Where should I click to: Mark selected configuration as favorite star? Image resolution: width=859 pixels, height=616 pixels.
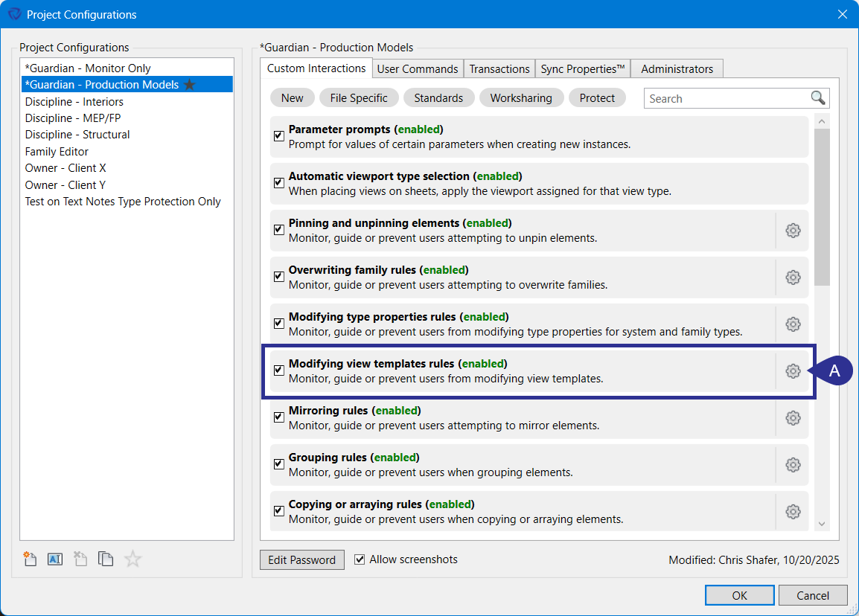pyautogui.click(x=132, y=559)
